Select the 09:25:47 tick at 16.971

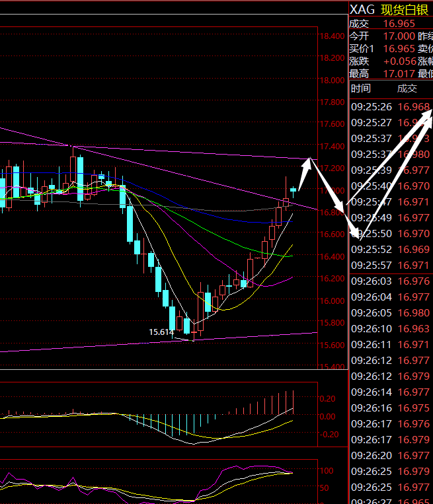click(x=391, y=202)
